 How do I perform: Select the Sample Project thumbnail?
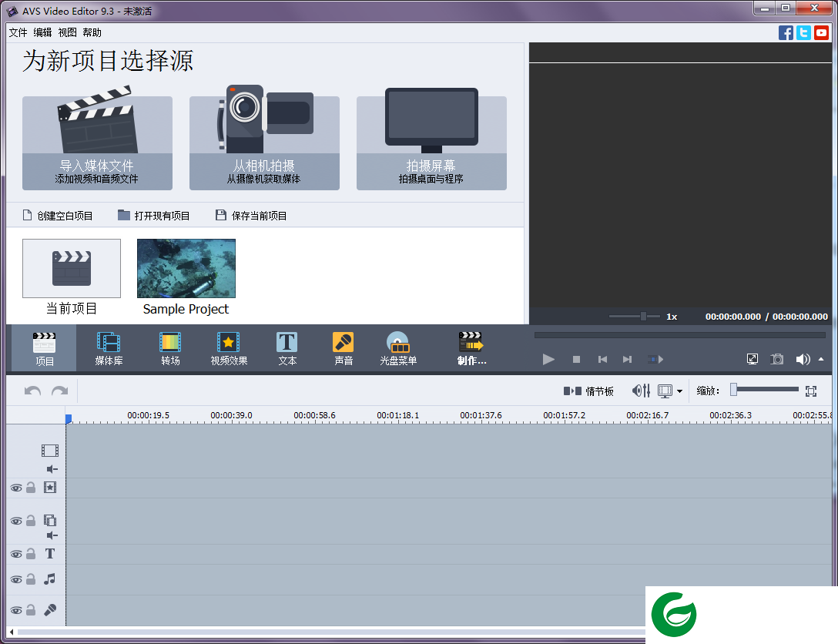tap(186, 268)
